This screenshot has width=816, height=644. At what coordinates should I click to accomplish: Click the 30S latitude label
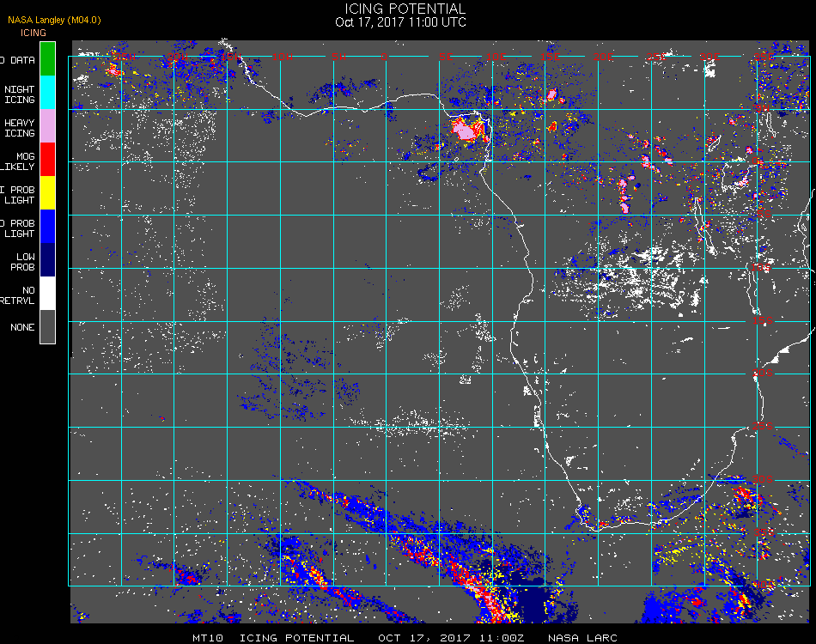click(762, 479)
